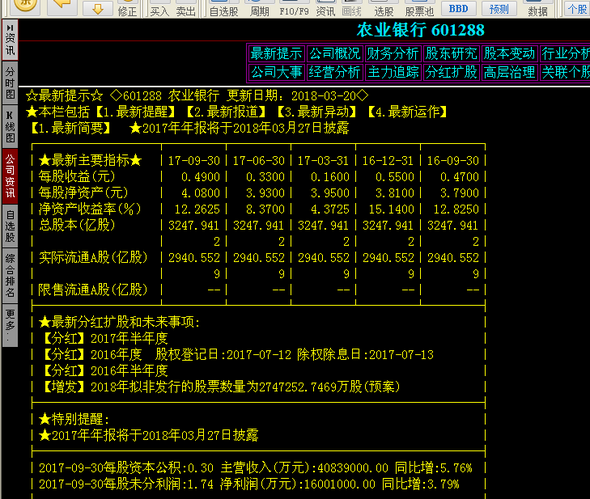Screen dimensions: 590x499
Task: Open the 公司大事 section
Action: point(276,72)
